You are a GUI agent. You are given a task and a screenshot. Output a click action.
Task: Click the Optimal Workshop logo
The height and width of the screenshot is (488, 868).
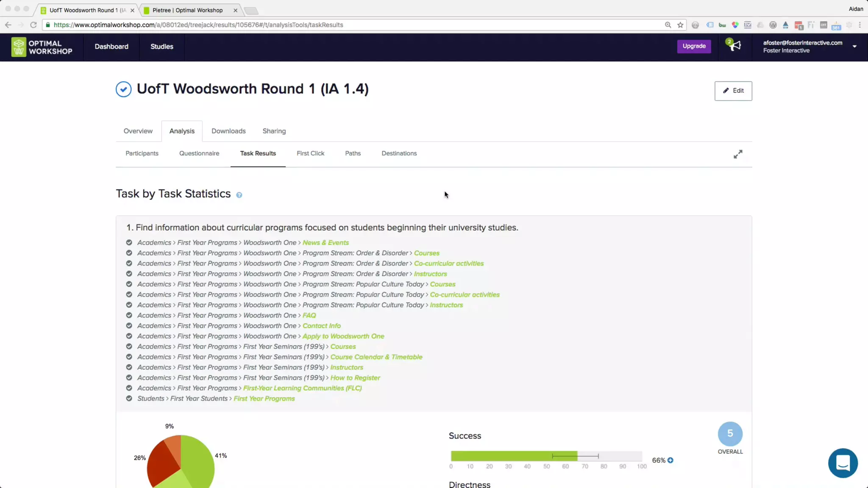(42, 47)
